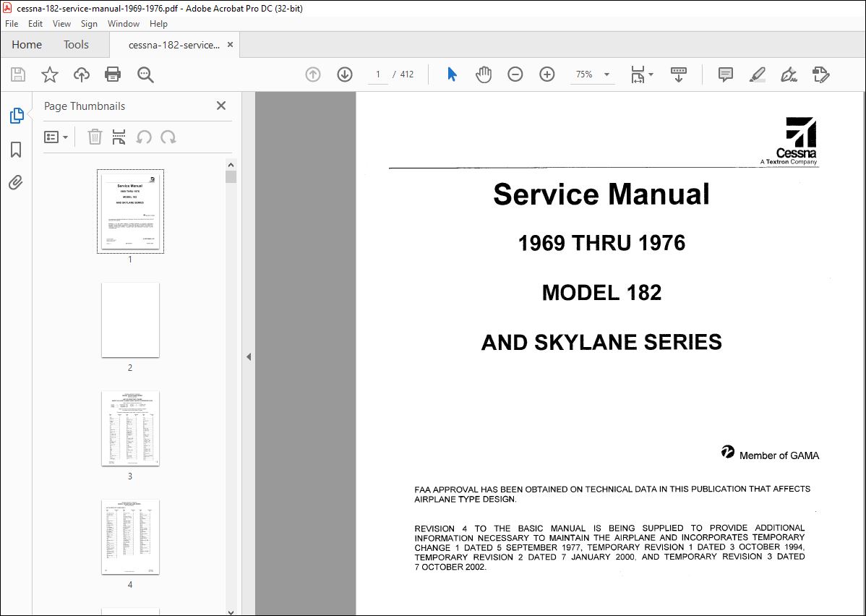Rotate page counterclockwise icon
The height and width of the screenshot is (616, 866).
pos(144,137)
